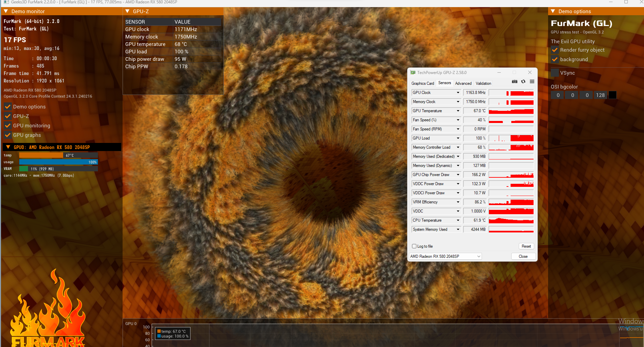Collapse the GPU0 AMD Radeon RX 580 section
Viewport: 644px width, 347px height.
click(8, 147)
